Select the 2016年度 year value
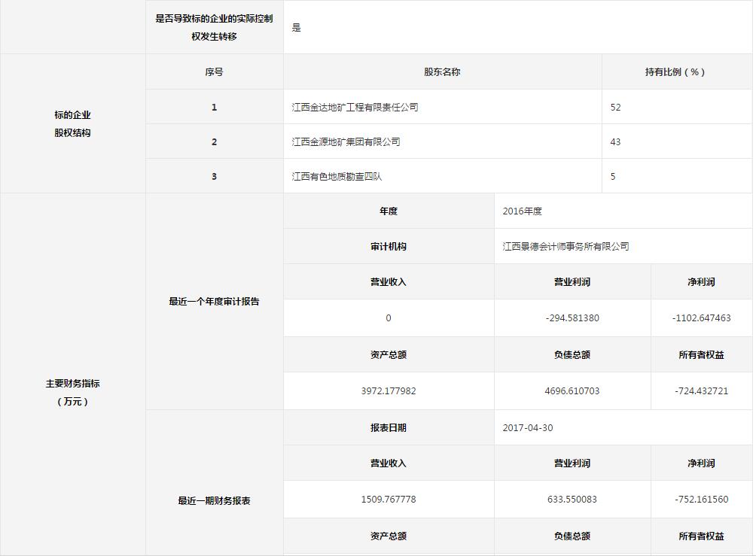The image size is (756, 556). pyautogui.click(x=522, y=211)
